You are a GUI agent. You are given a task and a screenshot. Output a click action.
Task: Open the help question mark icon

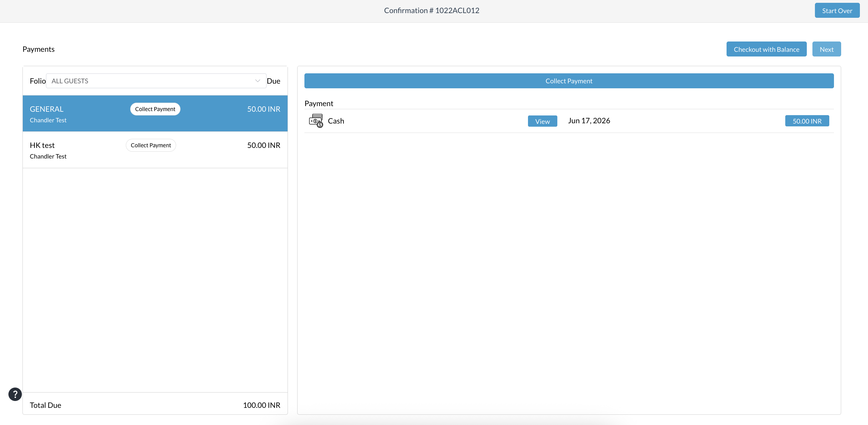(15, 394)
